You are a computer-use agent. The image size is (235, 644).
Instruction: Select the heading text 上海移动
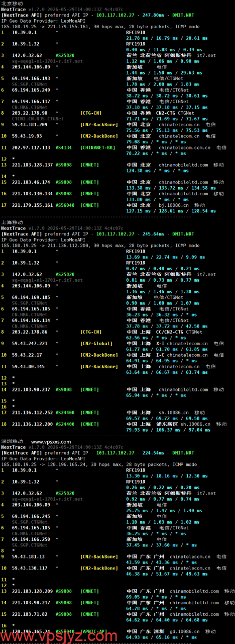(x=11, y=222)
